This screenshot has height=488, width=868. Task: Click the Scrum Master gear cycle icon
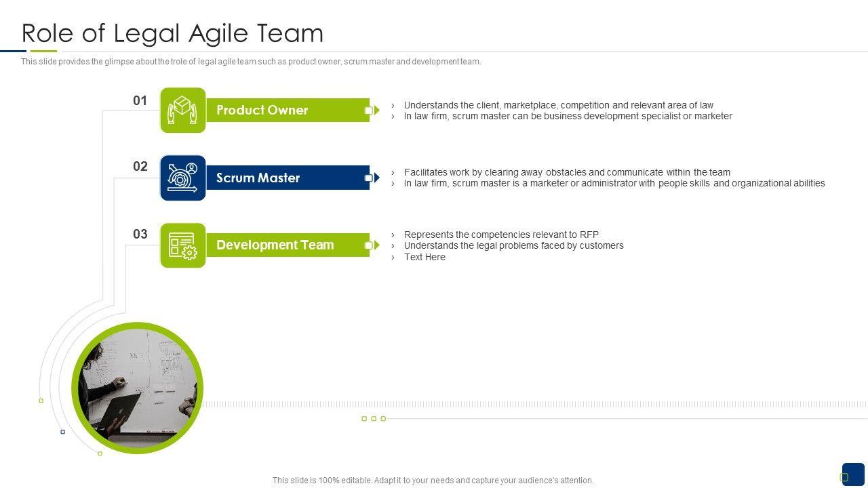(x=182, y=178)
